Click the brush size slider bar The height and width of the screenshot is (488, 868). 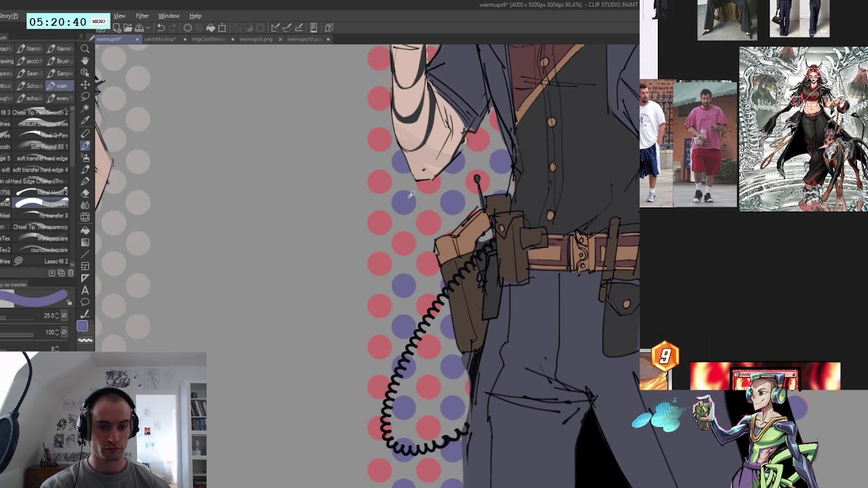pyautogui.click(x=16, y=319)
